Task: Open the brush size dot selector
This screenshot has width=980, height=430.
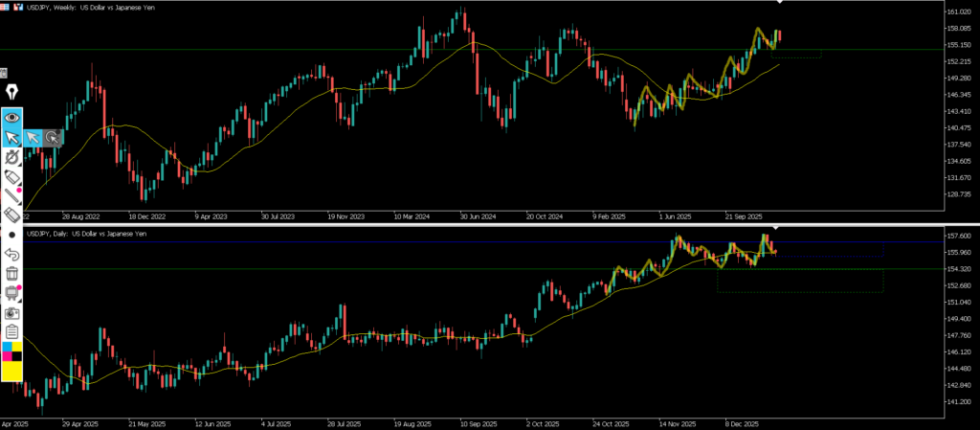Action: [11, 235]
